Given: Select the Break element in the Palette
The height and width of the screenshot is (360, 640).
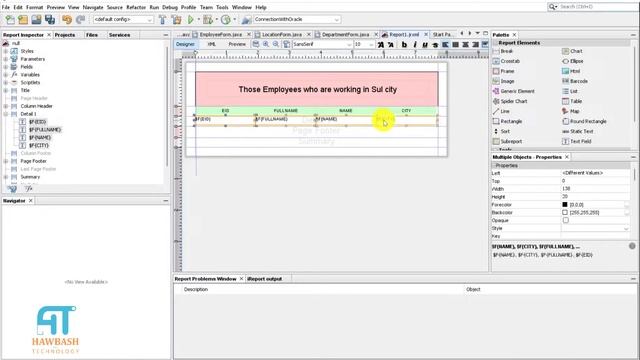Looking at the screenshot, I should point(503,51).
